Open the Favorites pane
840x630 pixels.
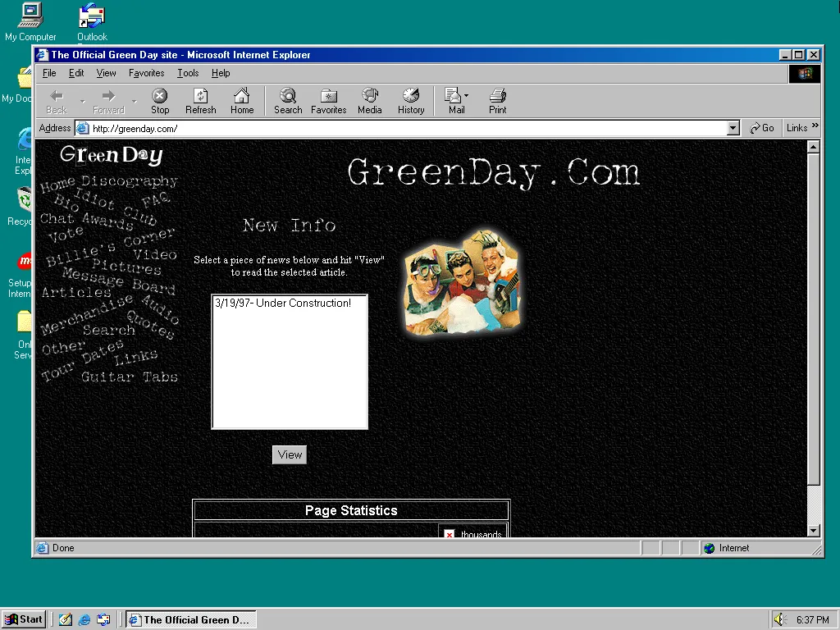(x=328, y=100)
